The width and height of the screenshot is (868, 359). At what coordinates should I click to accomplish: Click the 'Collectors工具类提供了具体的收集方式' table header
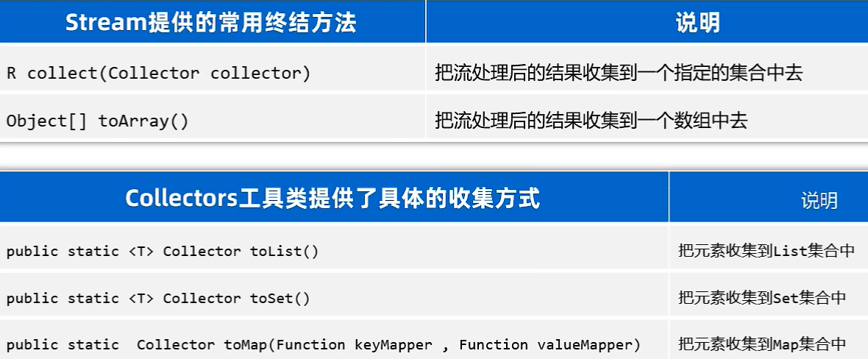tap(332, 199)
